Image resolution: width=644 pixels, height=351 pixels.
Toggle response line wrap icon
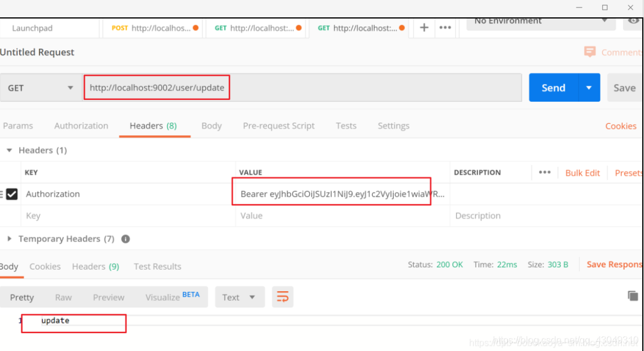(283, 297)
